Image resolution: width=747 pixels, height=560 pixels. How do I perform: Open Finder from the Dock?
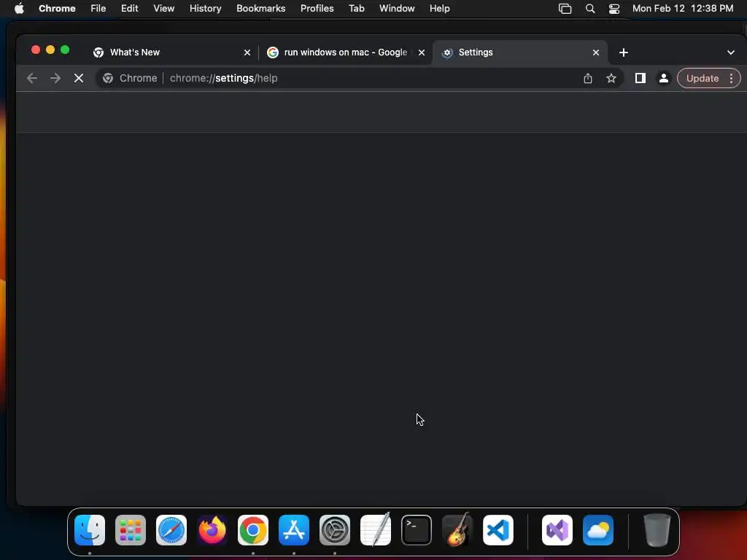[x=90, y=530]
